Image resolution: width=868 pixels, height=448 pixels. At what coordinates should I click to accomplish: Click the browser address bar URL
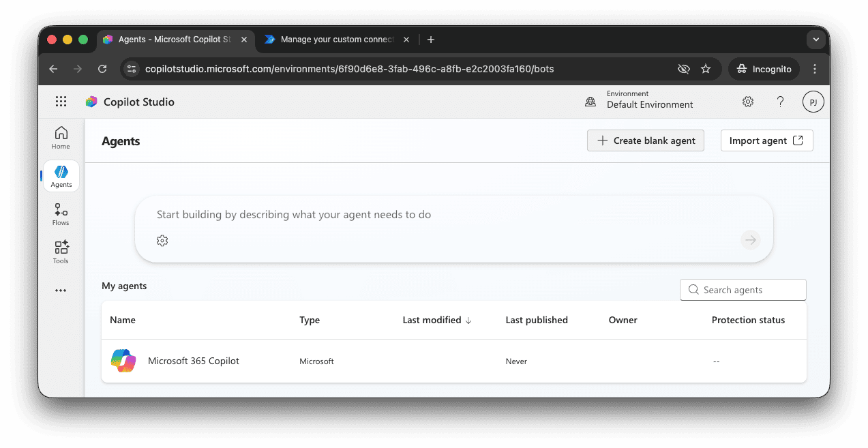tap(349, 69)
